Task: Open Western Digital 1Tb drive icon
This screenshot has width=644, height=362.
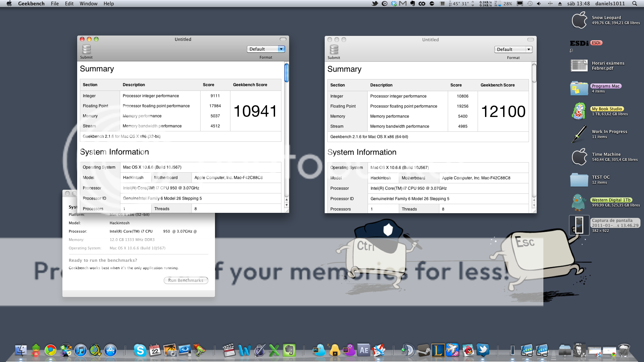Action: (579, 202)
